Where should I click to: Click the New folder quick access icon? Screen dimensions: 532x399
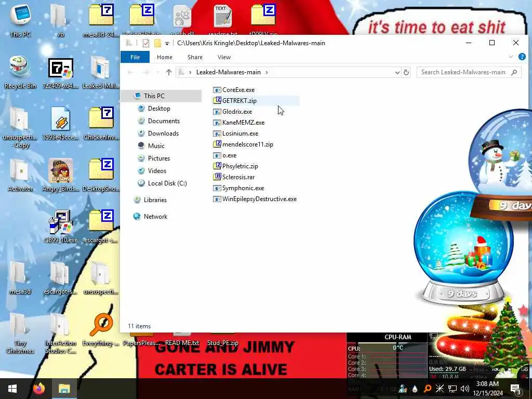[157, 43]
